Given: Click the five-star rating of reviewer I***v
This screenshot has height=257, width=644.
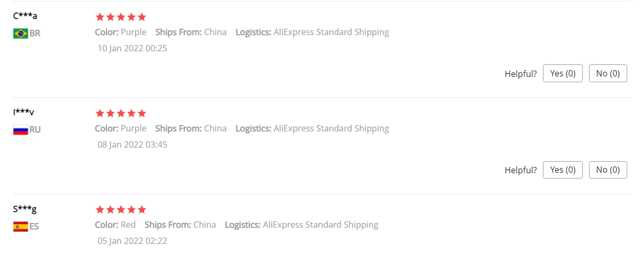Looking at the screenshot, I should (121, 113).
